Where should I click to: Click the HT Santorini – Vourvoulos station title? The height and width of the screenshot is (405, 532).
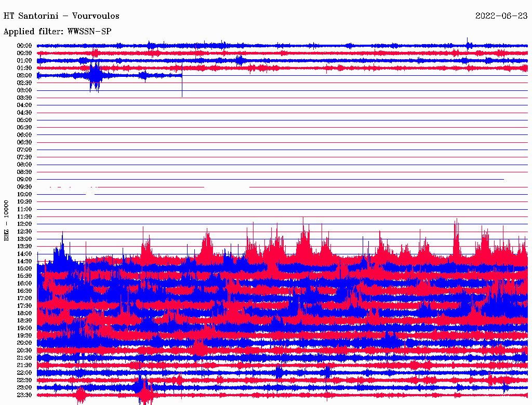point(62,16)
